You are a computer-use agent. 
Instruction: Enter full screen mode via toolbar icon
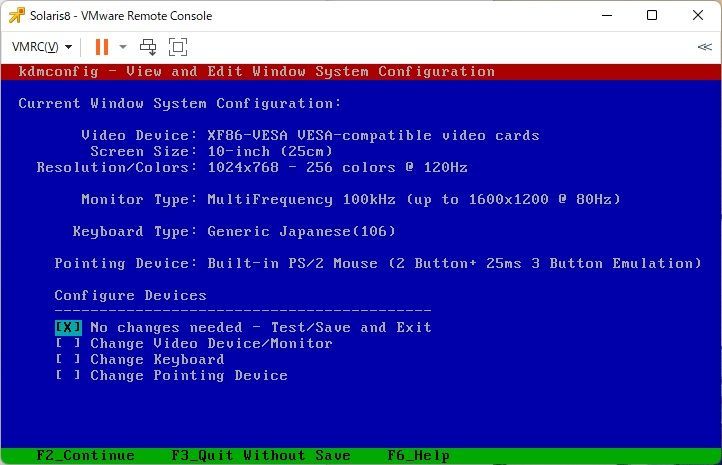[x=178, y=46]
